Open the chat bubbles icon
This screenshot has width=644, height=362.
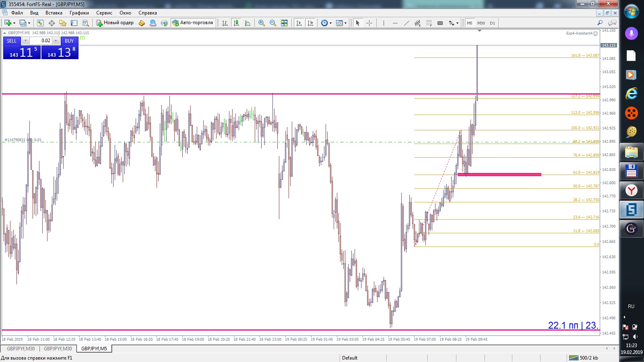(612, 23)
